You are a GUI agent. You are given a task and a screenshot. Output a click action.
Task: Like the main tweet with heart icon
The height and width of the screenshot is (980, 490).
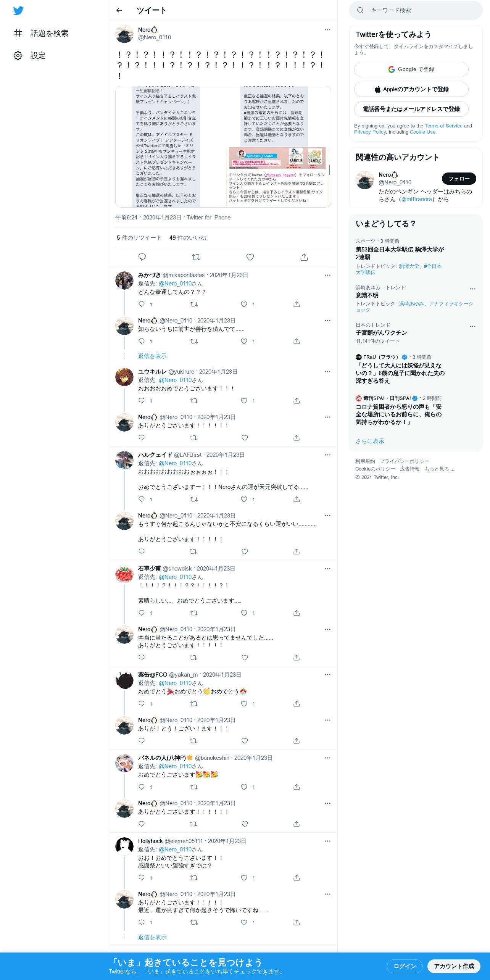click(x=250, y=257)
